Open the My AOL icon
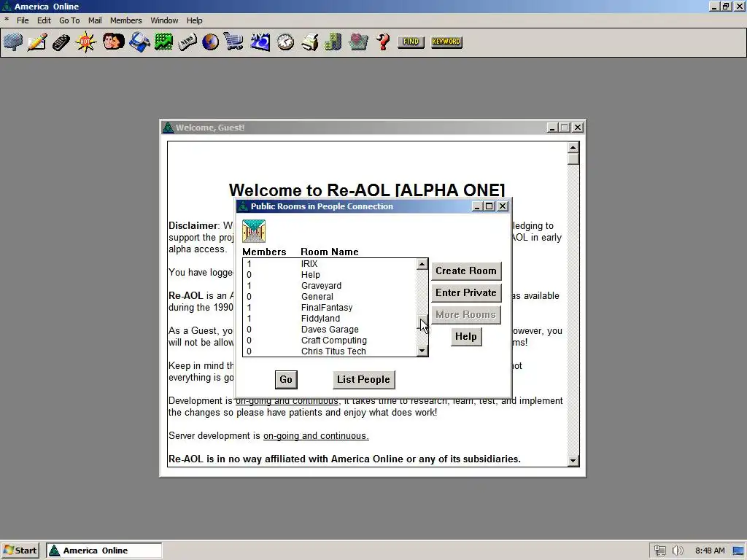The width and height of the screenshot is (747, 560). coord(260,42)
